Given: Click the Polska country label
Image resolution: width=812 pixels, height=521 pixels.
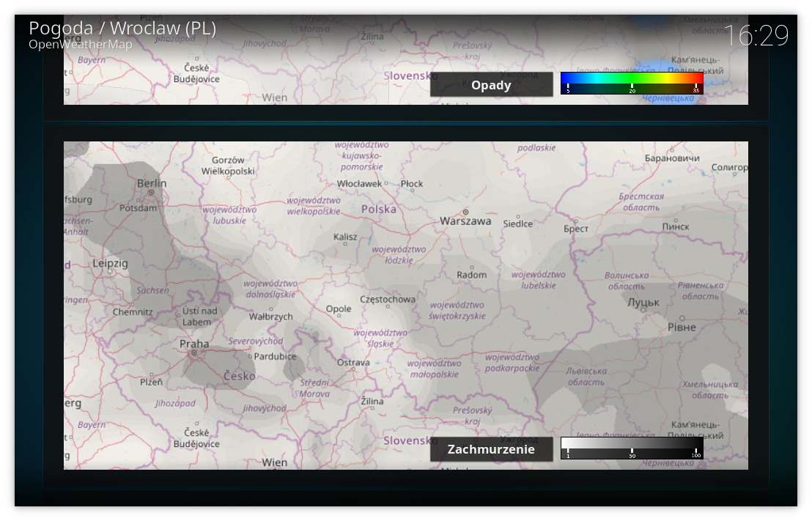Looking at the screenshot, I should click(379, 210).
